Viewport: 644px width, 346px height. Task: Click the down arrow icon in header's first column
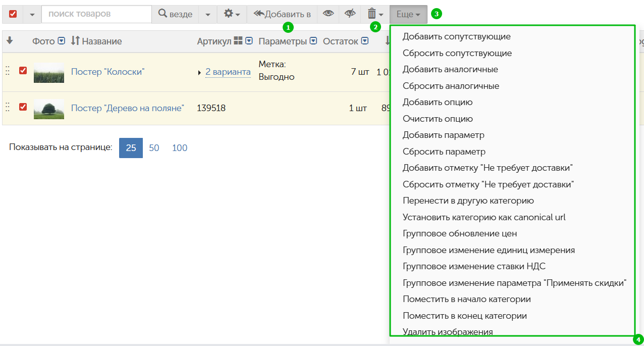tap(10, 41)
